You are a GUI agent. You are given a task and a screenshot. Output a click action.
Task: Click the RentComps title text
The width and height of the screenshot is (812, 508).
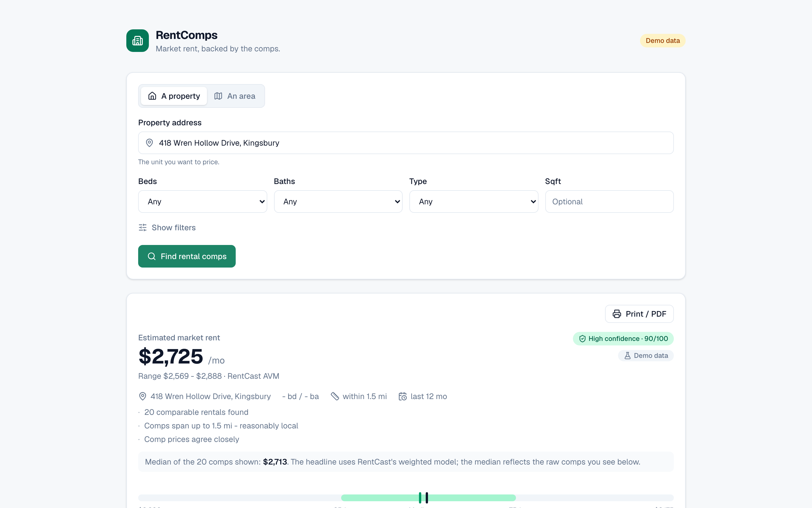click(187, 35)
